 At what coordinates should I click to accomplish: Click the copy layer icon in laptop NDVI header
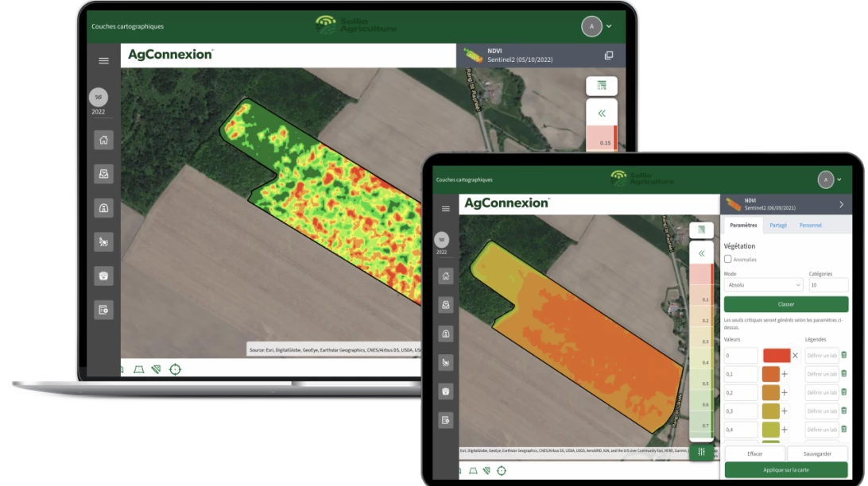pyautogui.click(x=609, y=56)
